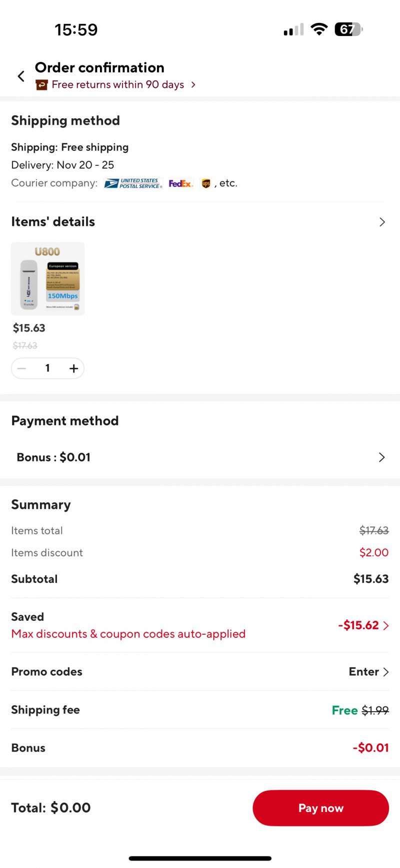Tap the Wi-Fi status icon
The image size is (400, 868).
[318, 29]
